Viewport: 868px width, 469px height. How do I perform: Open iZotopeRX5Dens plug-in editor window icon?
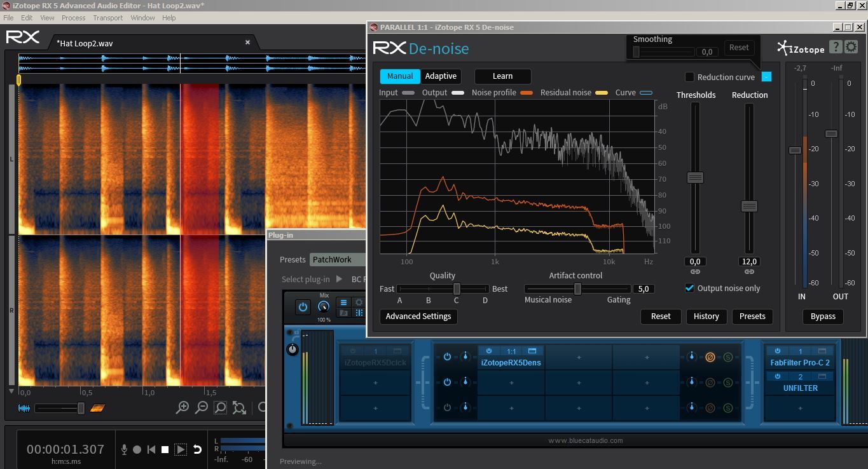click(x=532, y=351)
